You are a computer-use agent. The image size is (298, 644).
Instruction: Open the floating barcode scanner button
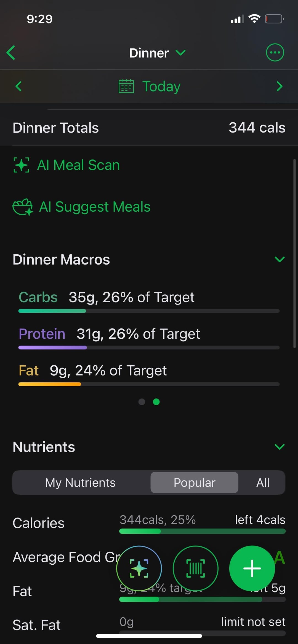[x=195, y=568]
